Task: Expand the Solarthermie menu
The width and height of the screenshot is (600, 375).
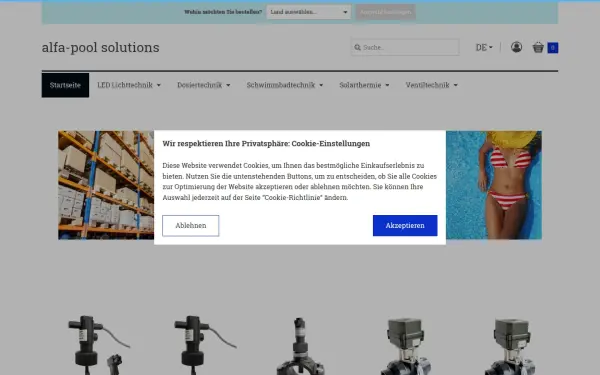Action: [364, 85]
